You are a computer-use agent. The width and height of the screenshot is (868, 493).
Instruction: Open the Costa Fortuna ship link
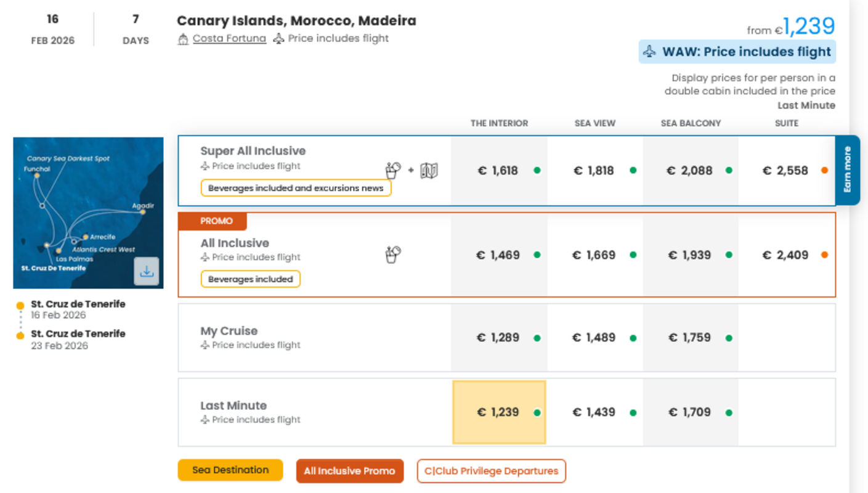tap(229, 38)
